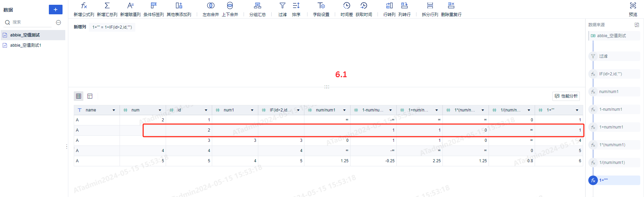Click the formula text 1+"" = 1+IF(id>2,id,"")
Screen dimensions: 644x197
112,27
